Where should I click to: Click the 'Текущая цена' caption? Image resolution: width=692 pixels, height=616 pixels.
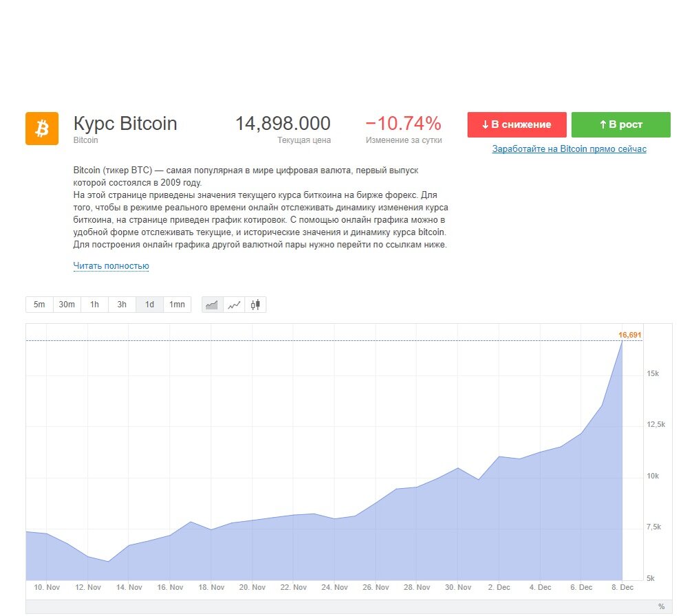pyautogui.click(x=304, y=140)
